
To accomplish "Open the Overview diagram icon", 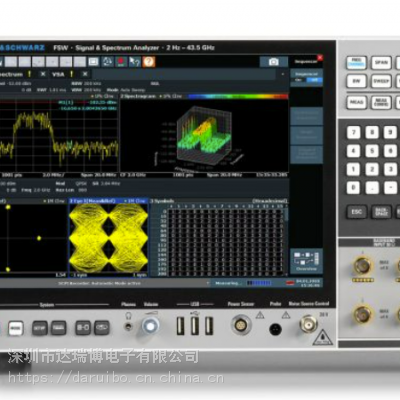I will (x=306, y=261).
